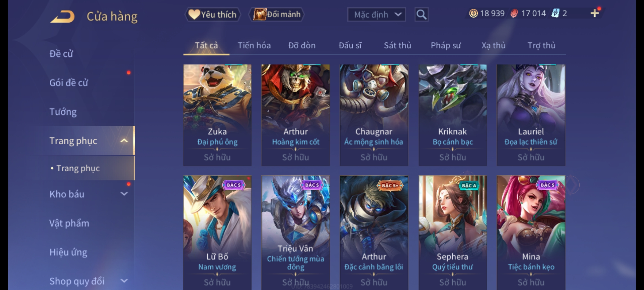
Task: Expand the Shop quy đổi section
Action: point(124,281)
